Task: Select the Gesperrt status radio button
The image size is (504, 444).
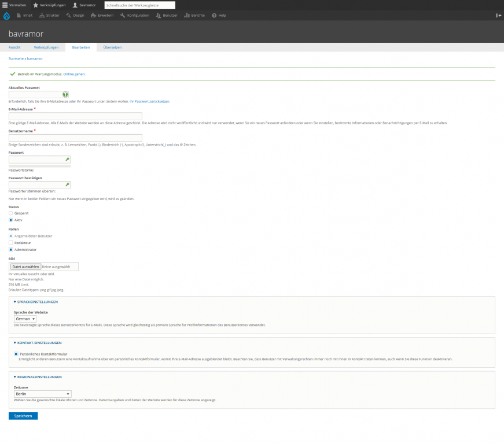Action: [11, 213]
